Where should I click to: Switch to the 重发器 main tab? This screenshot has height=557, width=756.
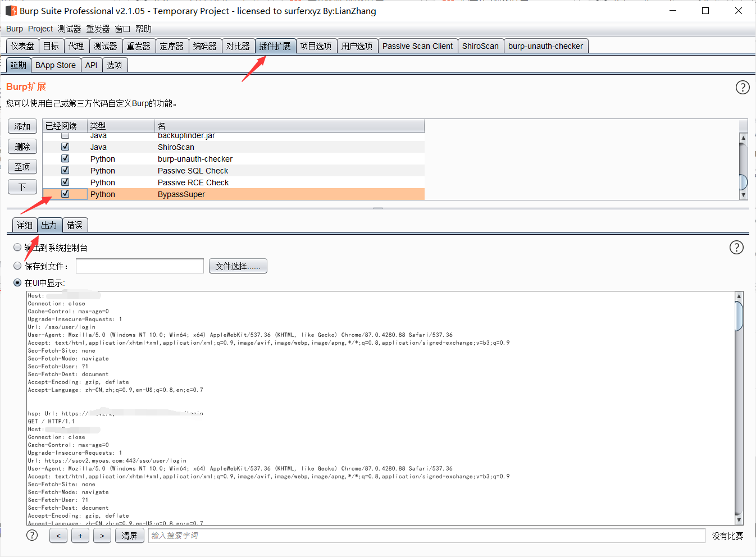(138, 46)
